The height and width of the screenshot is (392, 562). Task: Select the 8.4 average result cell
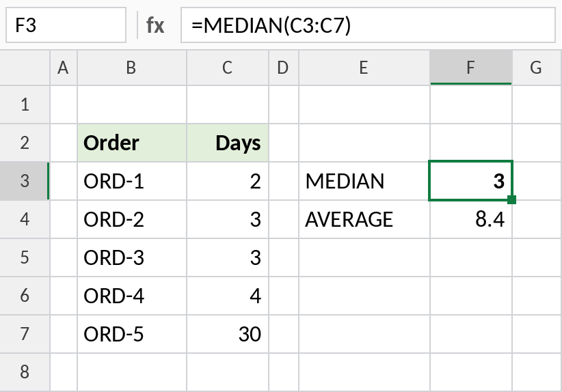pyautogui.click(x=471, y=219)
